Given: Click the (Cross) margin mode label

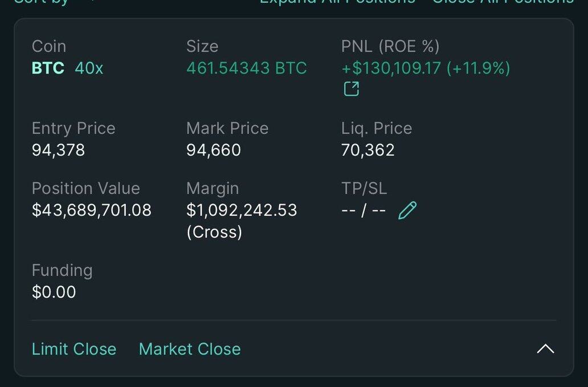Looking at the screenshot, I should pos(214,232).
